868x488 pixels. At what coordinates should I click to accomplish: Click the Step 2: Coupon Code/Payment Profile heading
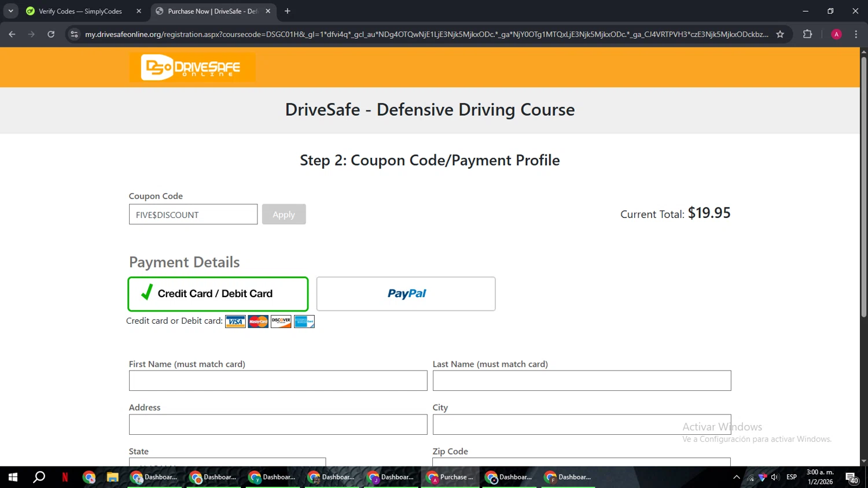(430, 160)
